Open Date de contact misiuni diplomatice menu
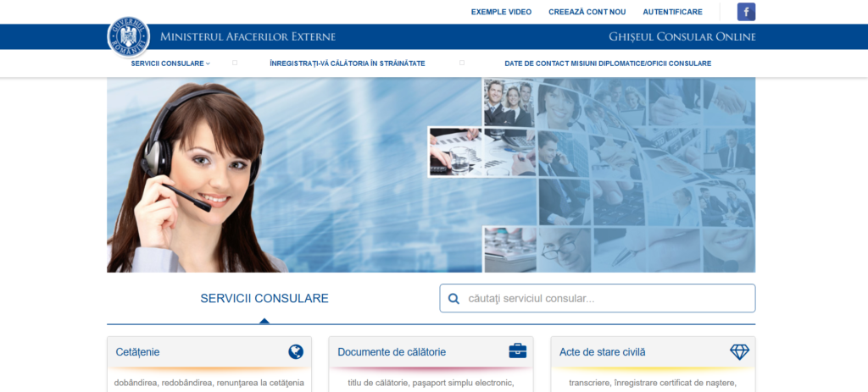Viewport: 868px width, 392px height. pos(607,63)
